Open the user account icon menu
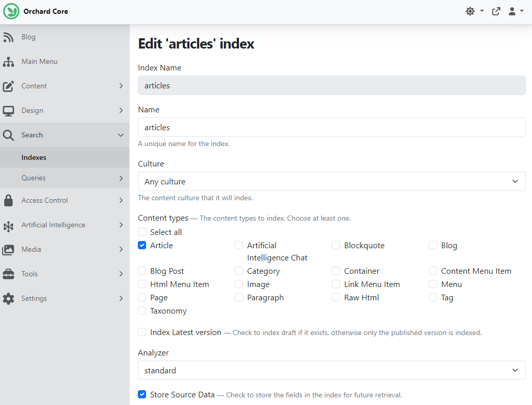This screenshot has height=405, width=532. tap(512, 11)
